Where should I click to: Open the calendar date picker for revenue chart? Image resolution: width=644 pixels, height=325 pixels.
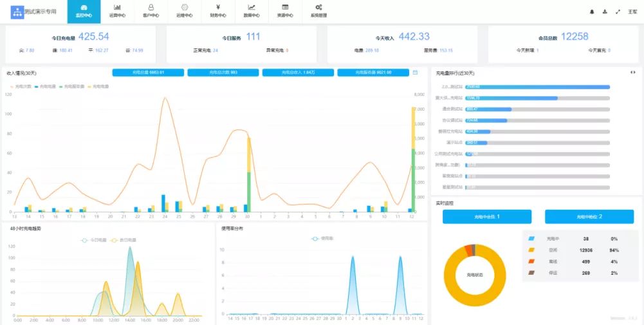tap(416, 73)
